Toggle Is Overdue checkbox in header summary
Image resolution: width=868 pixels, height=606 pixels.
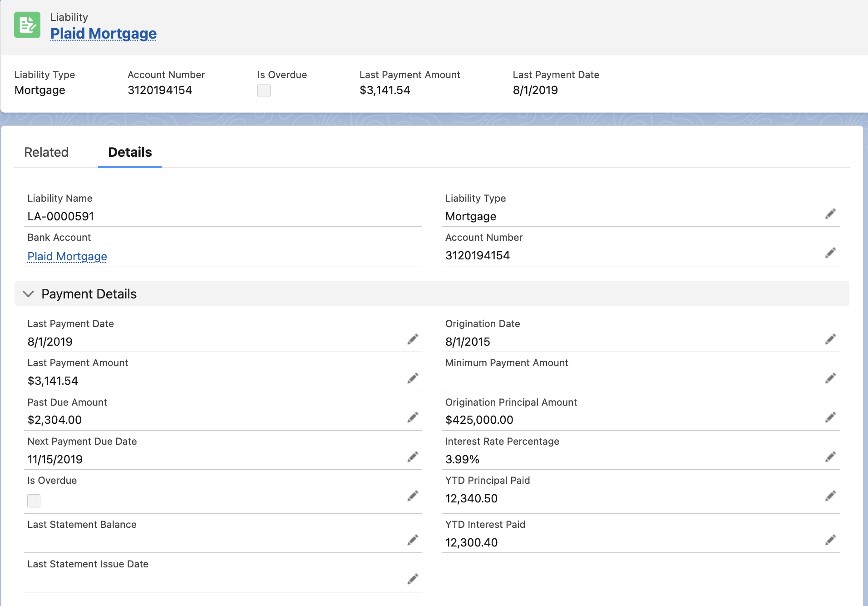click(264, 90)
